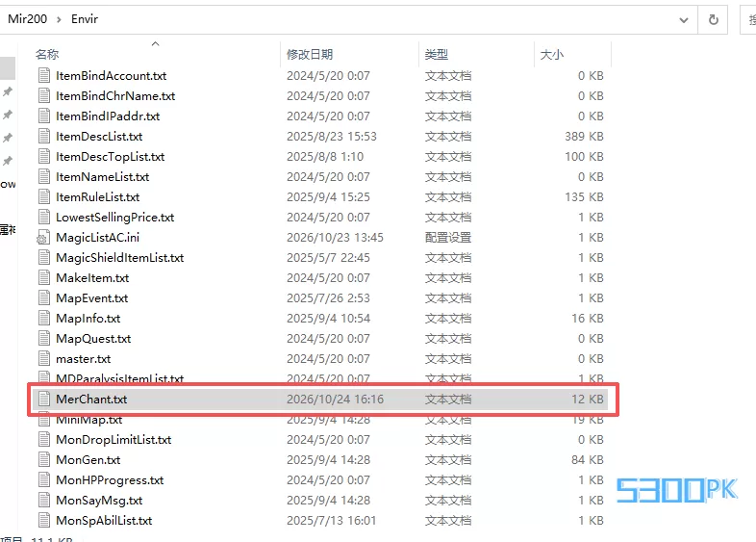Image resolution: width=756 pixels, height=542 pixels.
Task: Click the MonSayMsg.txt file icon
Action: point(44,501)
